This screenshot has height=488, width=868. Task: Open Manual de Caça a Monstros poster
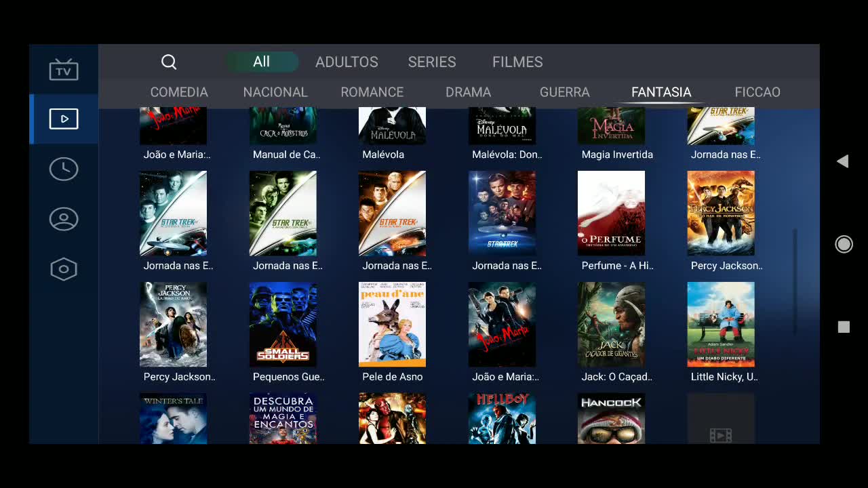point(283,126)
